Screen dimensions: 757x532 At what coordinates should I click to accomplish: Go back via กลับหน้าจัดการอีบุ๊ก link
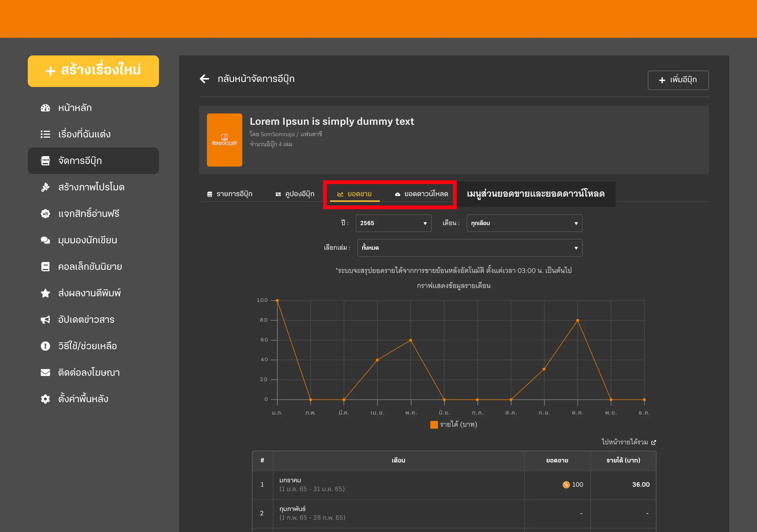(x=256, y=79)
